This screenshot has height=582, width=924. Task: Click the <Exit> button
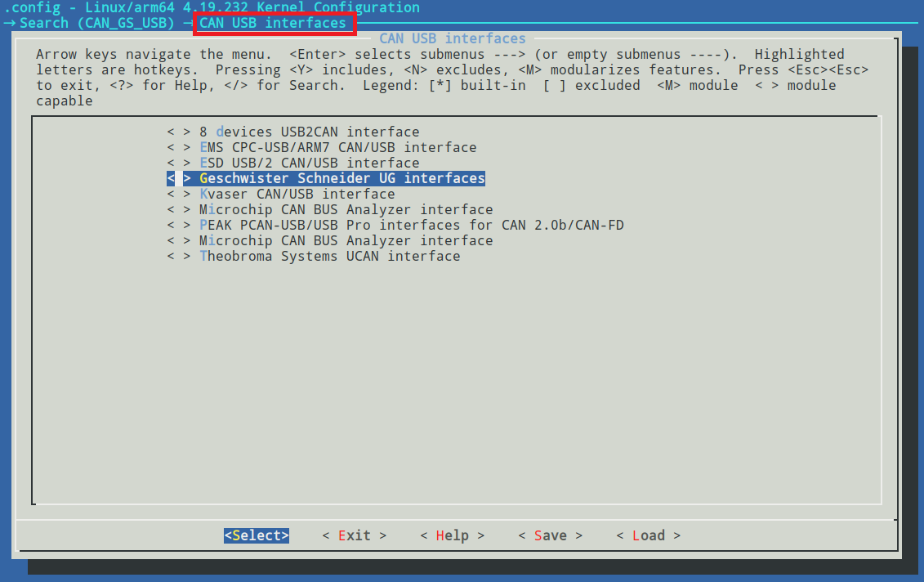(353, 535)
